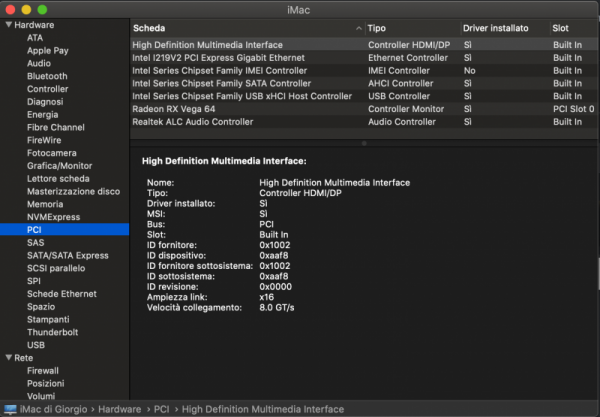Screen dimensions: 600x417
Task: Collapse the Hardware section in the sidebar
Action: pos(8,24)
